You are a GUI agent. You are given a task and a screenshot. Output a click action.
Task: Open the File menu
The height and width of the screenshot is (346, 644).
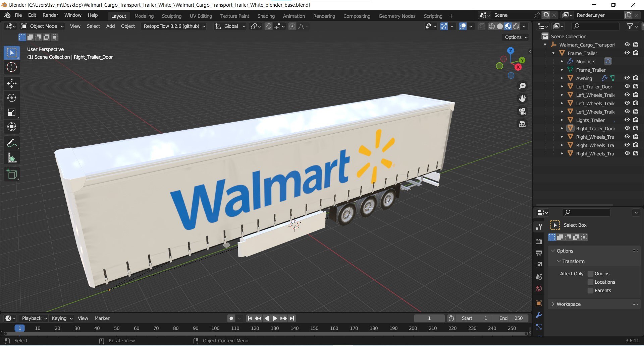click(x=18, y=15)
